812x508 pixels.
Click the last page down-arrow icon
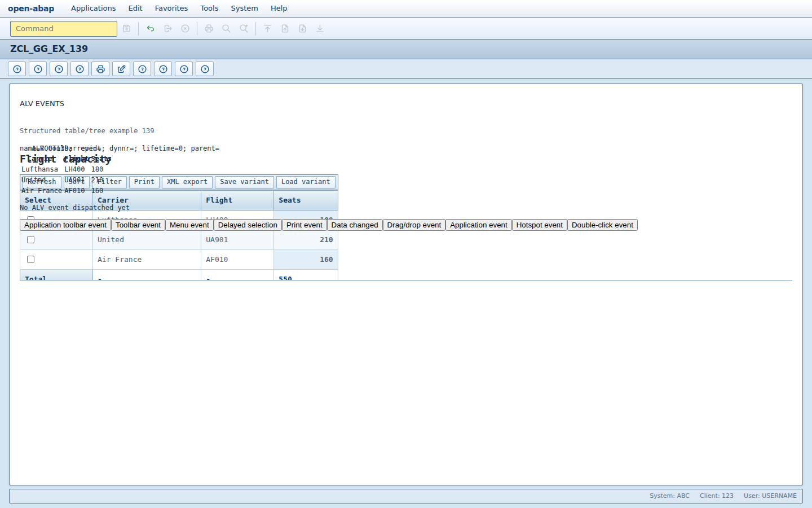320,29
